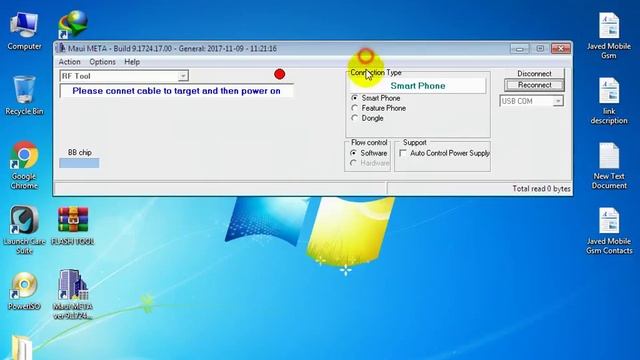Open Javed Mobile Gsm Contacts file
This screenshot has height=360, width=640.
pyautogui.click(x=609, y=231)
